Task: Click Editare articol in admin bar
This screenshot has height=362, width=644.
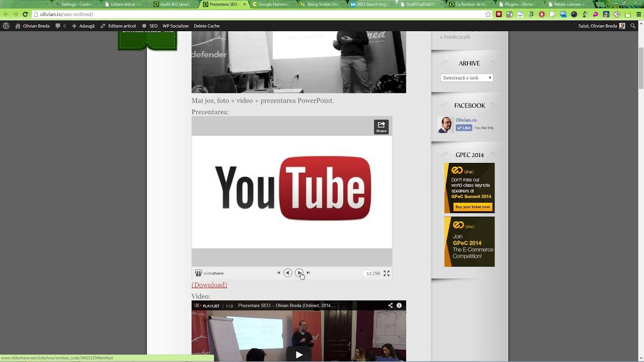Action: (118, 26)
